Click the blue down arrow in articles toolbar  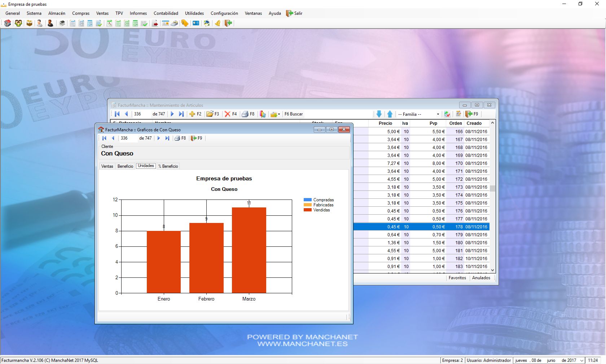coord(379,114)
